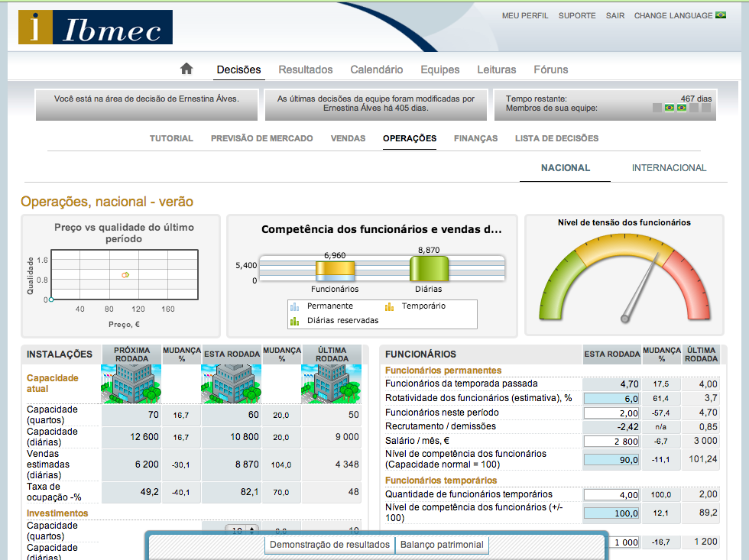
Task: Click the hotel image under Esta Rodada
Action: (x=231, y=384)
